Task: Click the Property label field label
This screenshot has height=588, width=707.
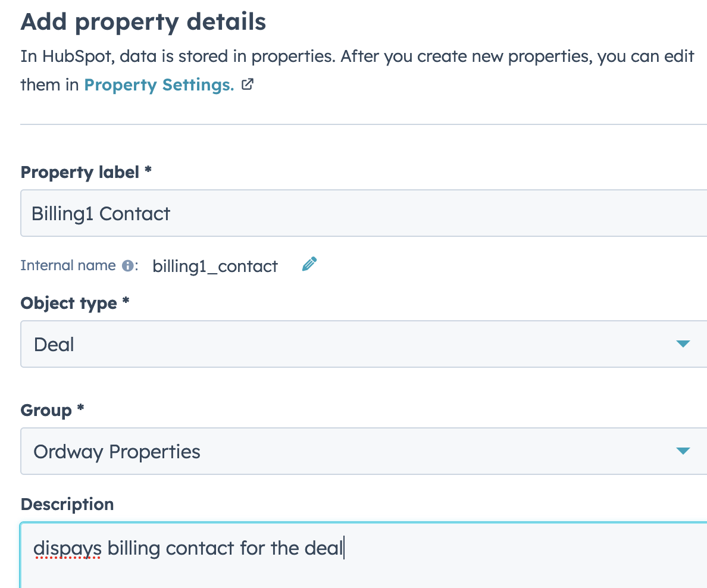Action: [80, 173]
